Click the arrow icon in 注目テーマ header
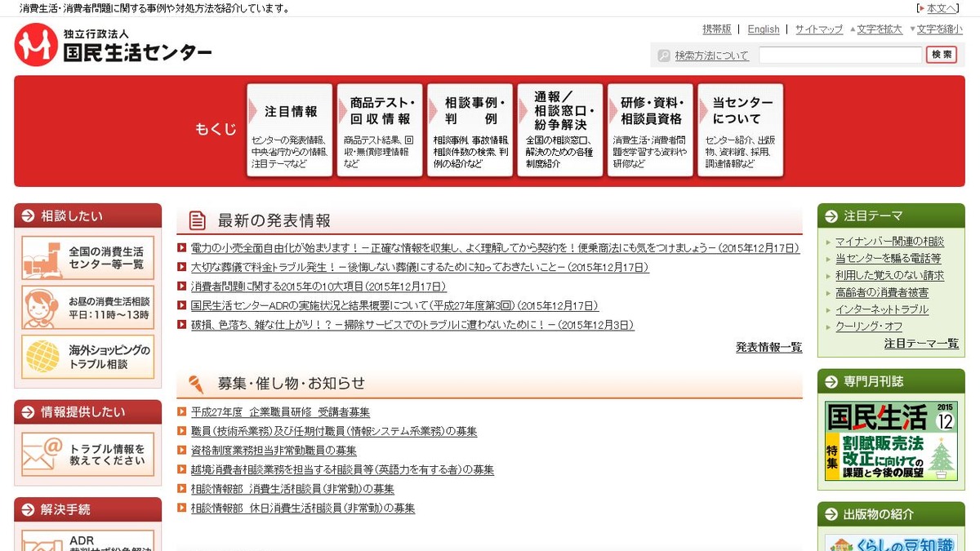The width and height of the screenshot is (980, 551). [x=831, y=216]
